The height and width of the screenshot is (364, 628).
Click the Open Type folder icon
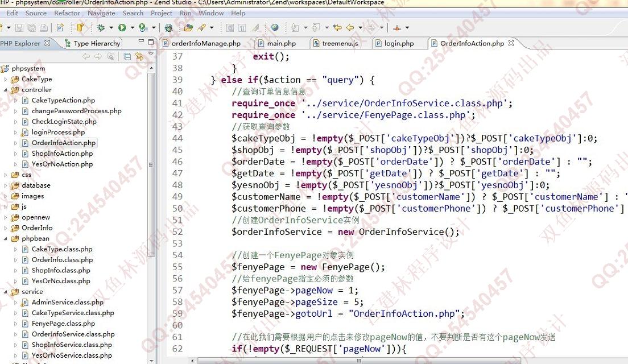coord(188,28)
